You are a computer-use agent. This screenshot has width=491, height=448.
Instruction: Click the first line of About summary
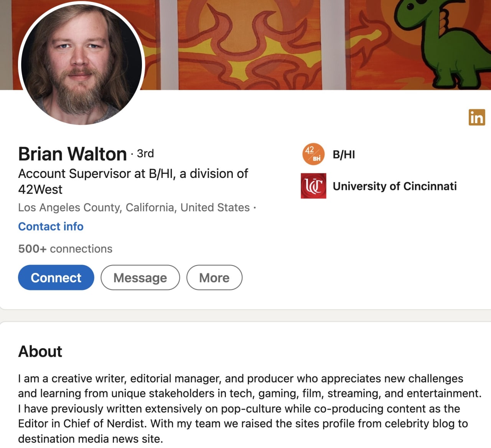pyautogui.click(x=241, y=379)
